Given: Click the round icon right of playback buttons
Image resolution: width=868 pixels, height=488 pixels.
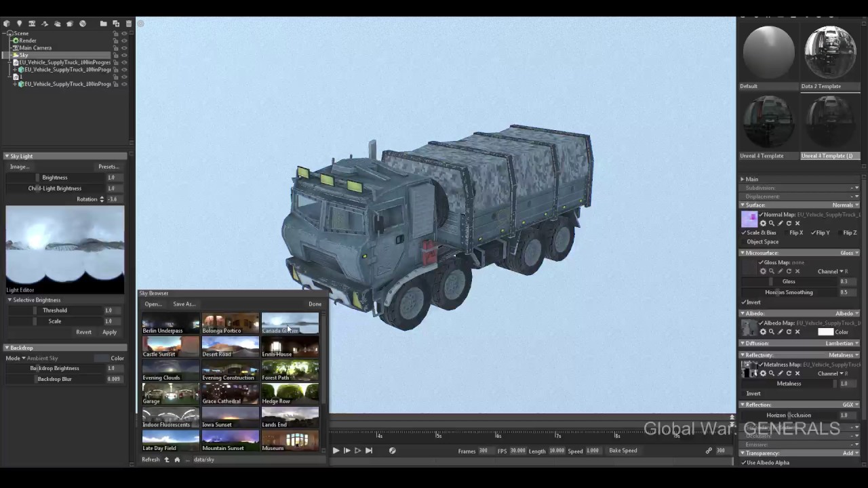Looking at the screenshot, I should pyautogui.click(x=392, y=451).
